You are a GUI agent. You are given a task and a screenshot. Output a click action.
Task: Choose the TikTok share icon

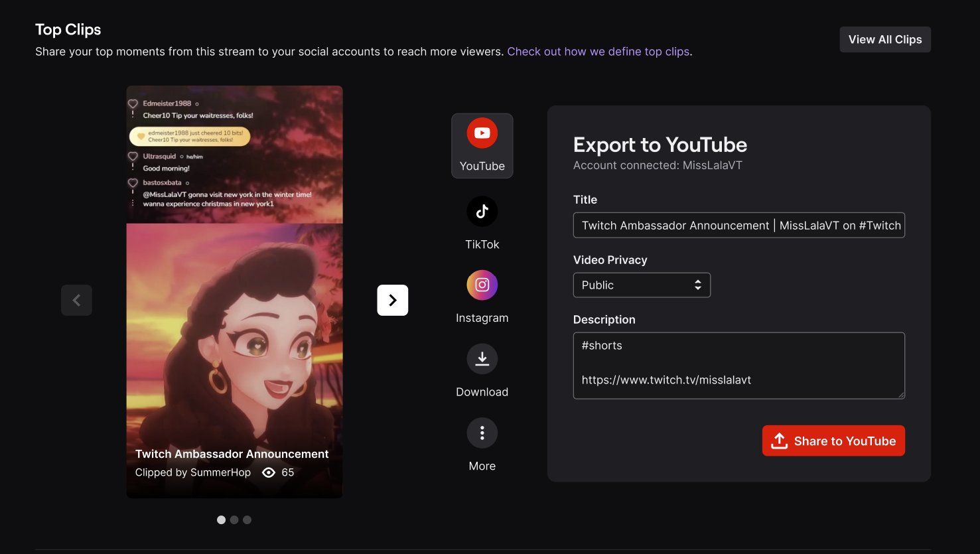[x=482, y=212]
